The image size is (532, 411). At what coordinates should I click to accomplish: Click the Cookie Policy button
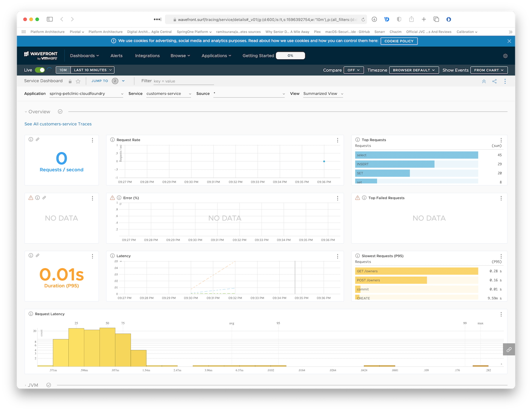[x=399, y=41]
